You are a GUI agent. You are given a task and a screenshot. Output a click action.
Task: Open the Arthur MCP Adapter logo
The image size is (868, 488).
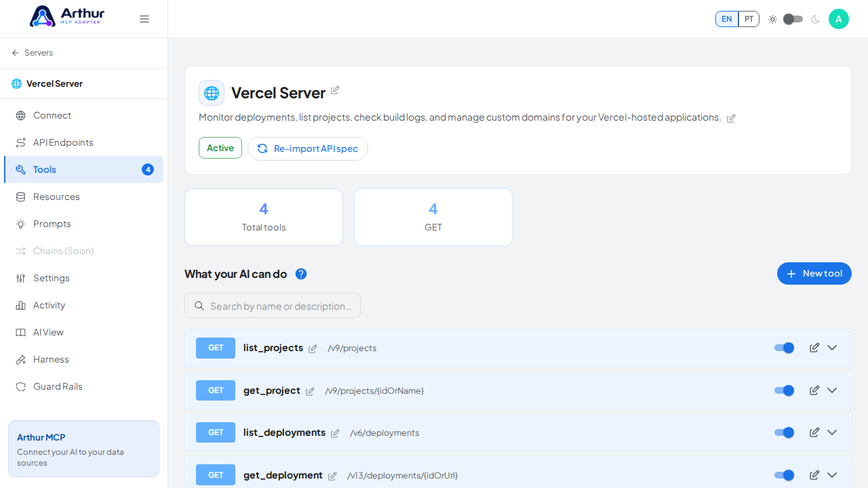click(67, 16)
